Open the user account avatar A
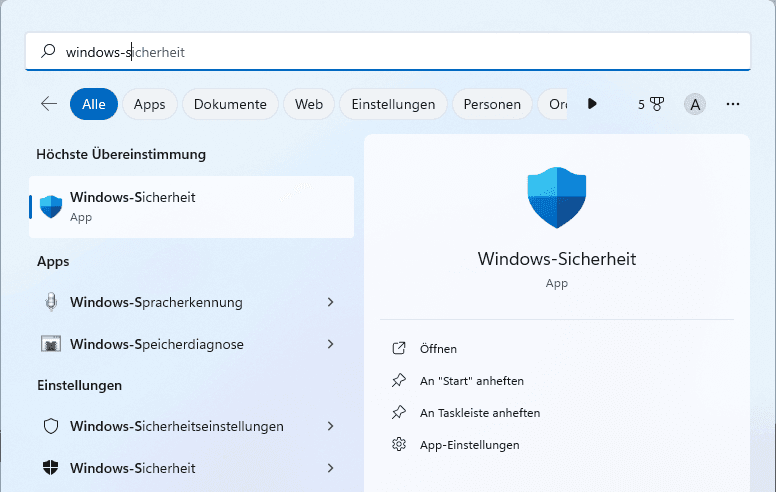 695,104
